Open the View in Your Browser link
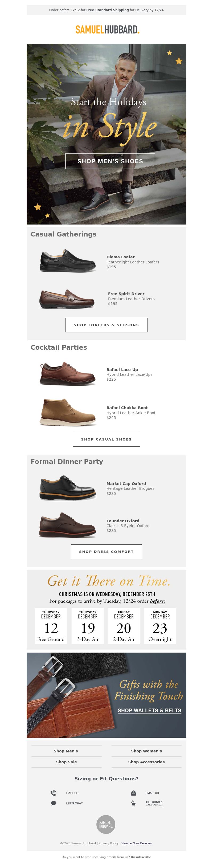The width and height of the screenshot is (213, 868). tap(137, 843)
